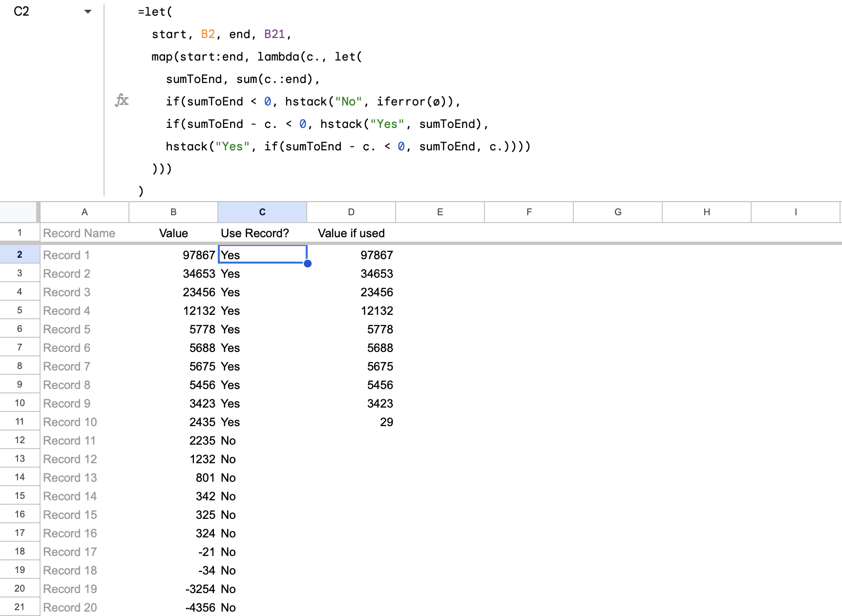Click value cell -4356 in column B
Viewport: 842px width, 616px height.
click(173, 607)
